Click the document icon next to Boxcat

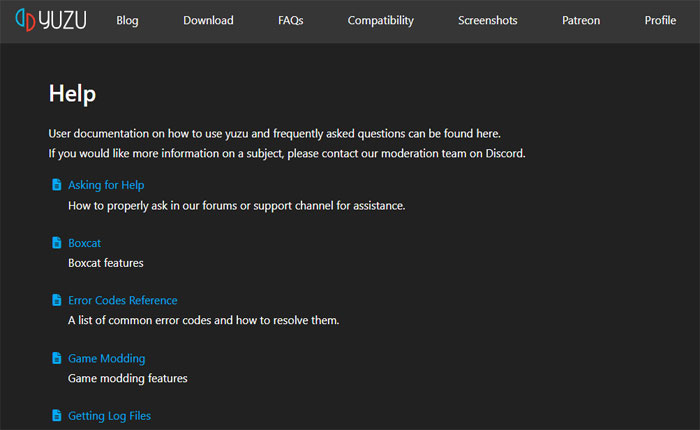56,243
